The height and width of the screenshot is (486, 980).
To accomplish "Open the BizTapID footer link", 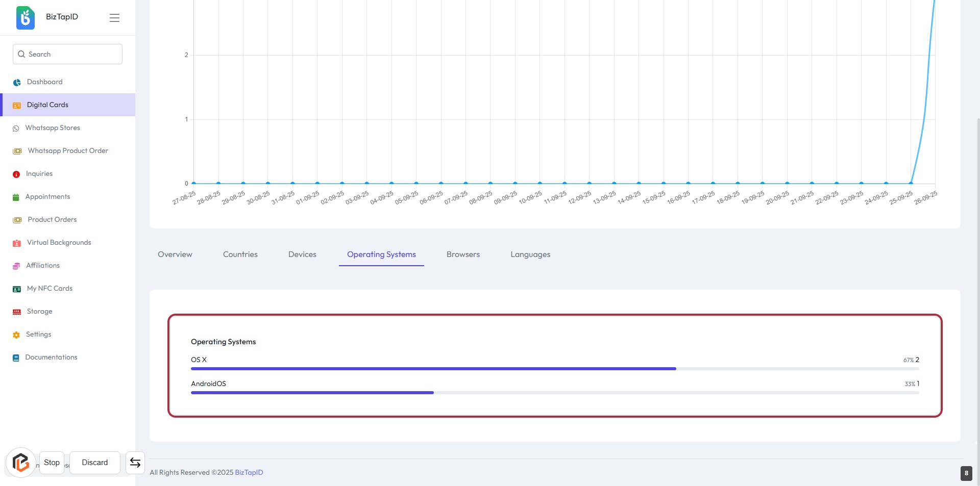I will tap(249, 473).
